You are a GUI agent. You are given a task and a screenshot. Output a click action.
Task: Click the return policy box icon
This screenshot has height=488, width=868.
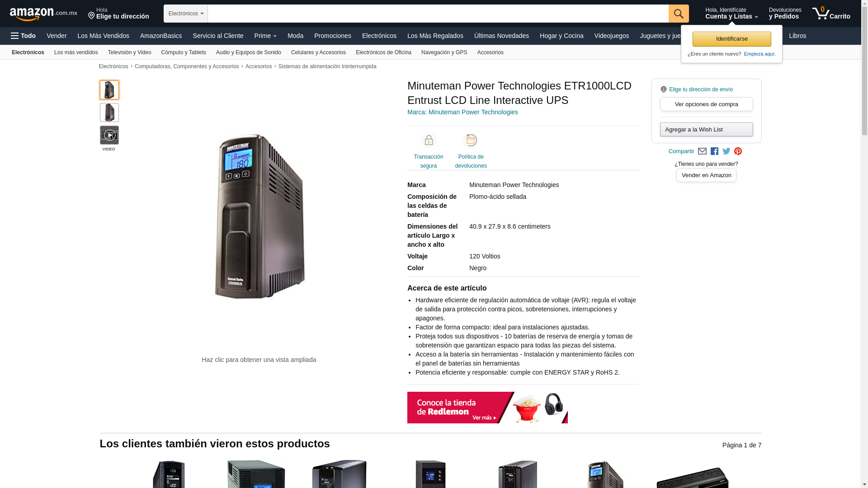click(x=471, y=141)
